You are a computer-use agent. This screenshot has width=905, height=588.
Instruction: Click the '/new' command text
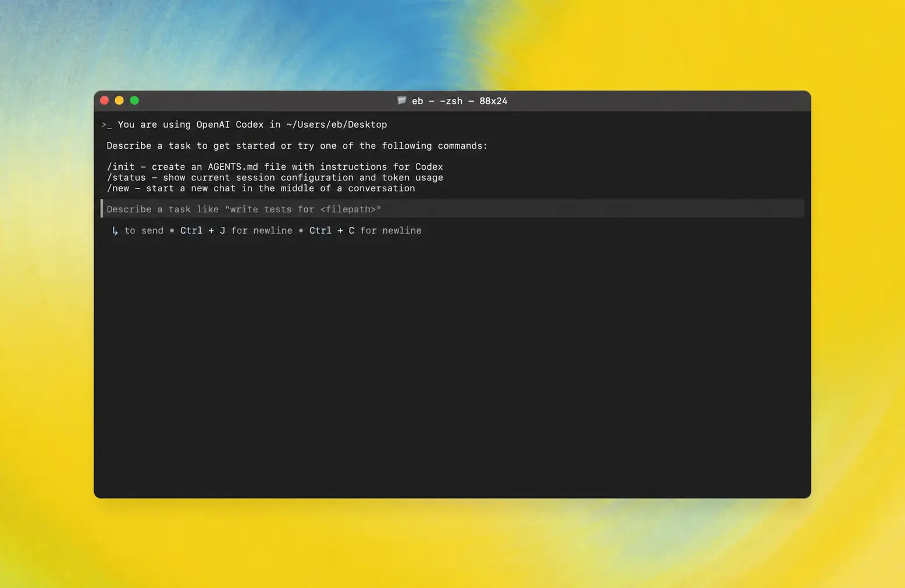pyautogui.click(x=118, y=188)
